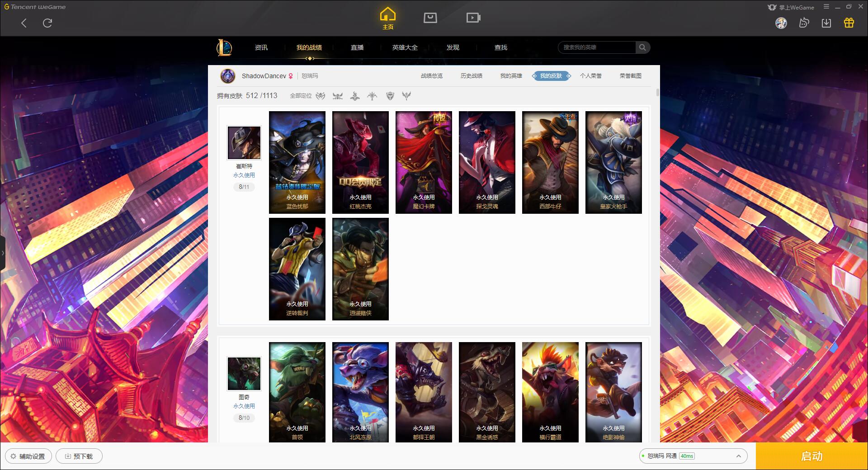
Task: Open the video/live icon in top bar
Action: pos(473,18)
